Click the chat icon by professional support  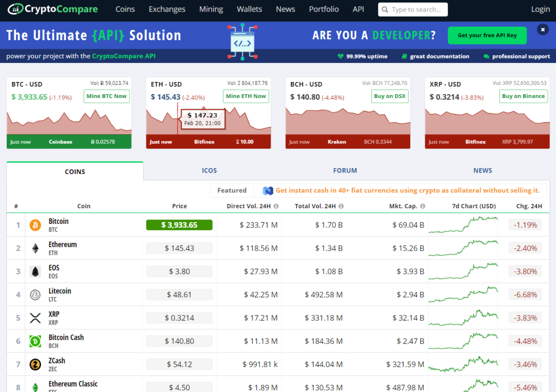pyautogui.click(x=486, y=57)
